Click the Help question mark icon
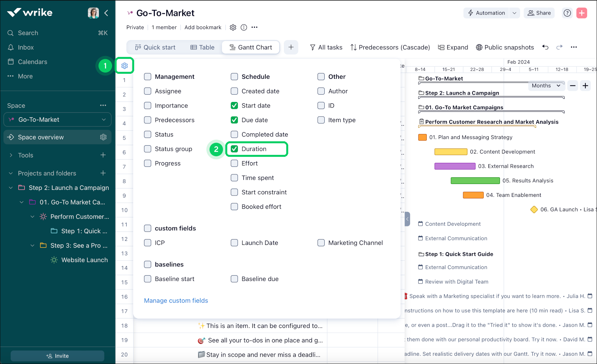597x364 pixels. coord(567,13)
